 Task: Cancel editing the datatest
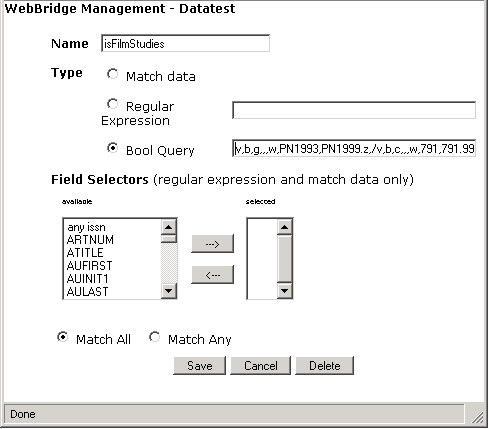pyautogui.click(x=260, y=366)
